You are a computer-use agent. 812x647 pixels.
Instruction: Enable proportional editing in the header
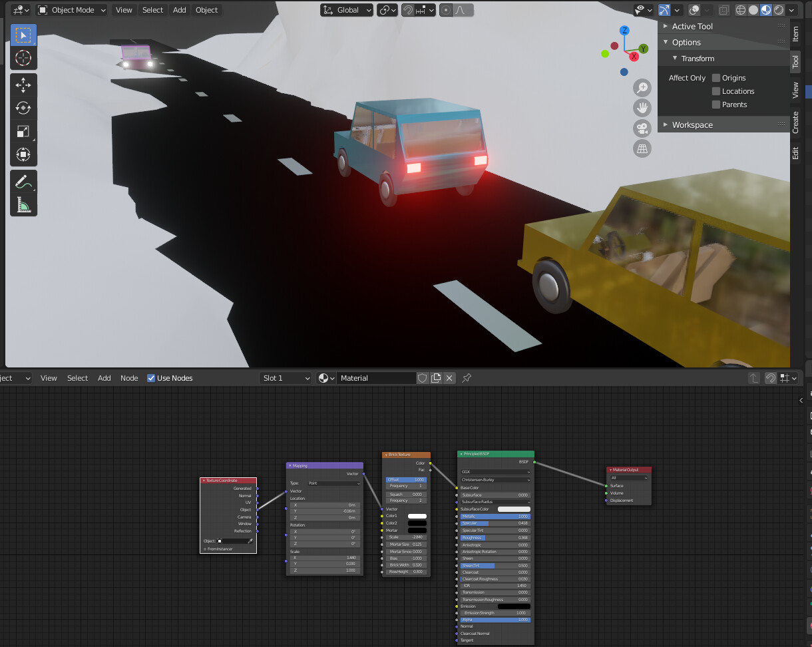click(445, 10)
